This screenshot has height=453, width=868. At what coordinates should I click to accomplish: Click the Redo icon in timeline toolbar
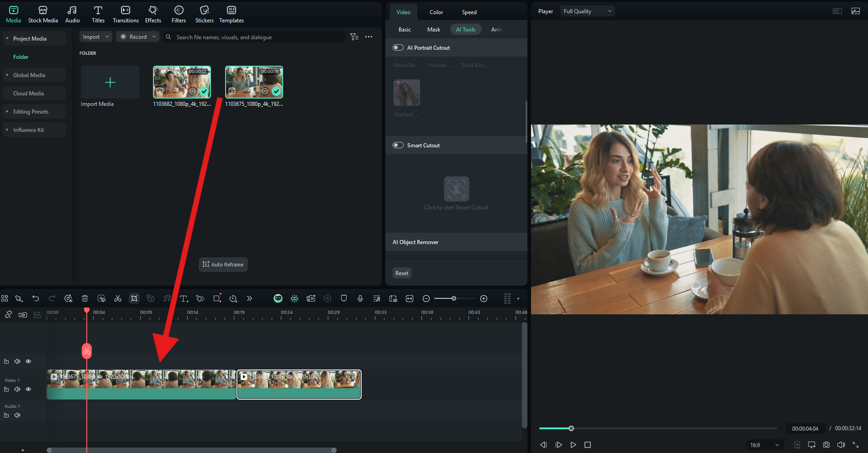pos(52,298)
